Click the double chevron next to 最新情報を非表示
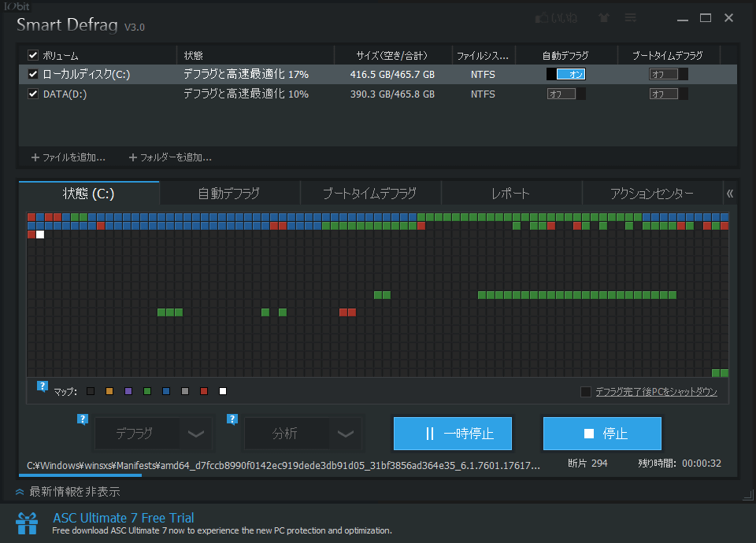 pyautogui.click(x=20, y=492)
